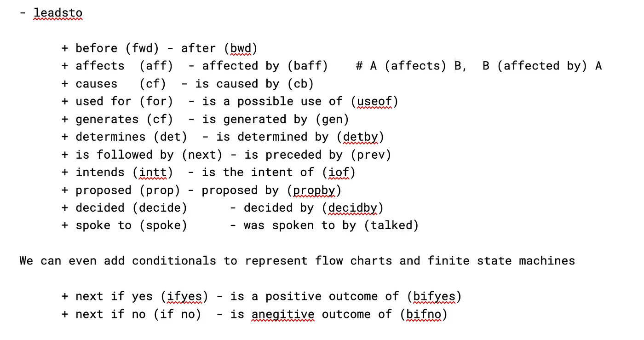644x340 pixels.
Task: Click the abbreviation baff in parentheses
Action: click(x=308, y=66)
